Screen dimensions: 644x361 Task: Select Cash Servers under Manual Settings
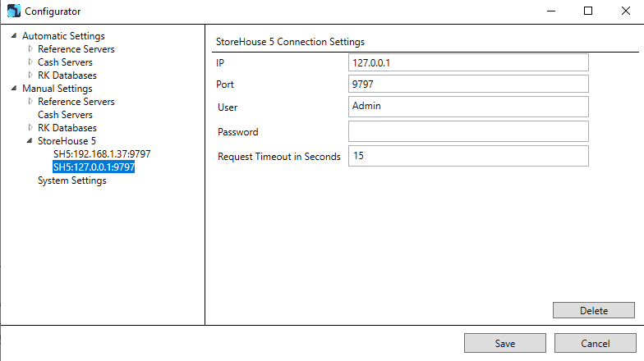[x=65, y=115]
